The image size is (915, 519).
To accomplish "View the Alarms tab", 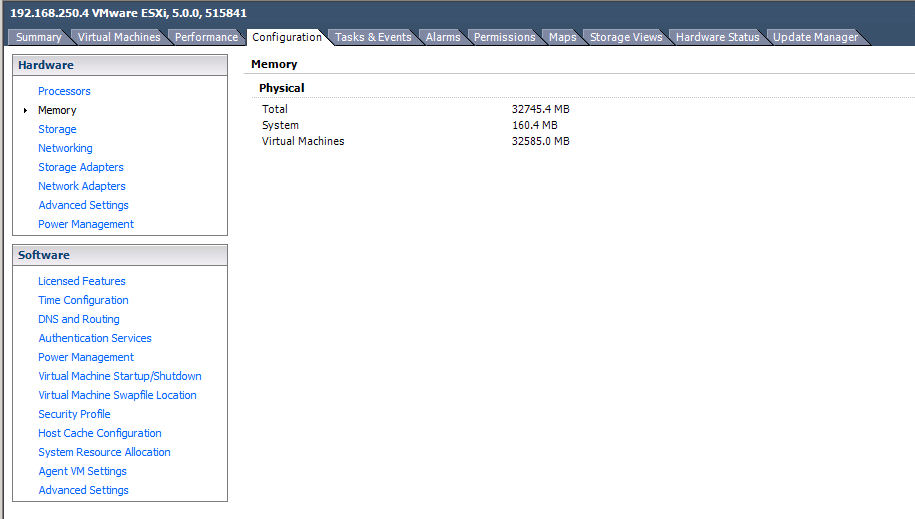I will (x=443, y=37).
